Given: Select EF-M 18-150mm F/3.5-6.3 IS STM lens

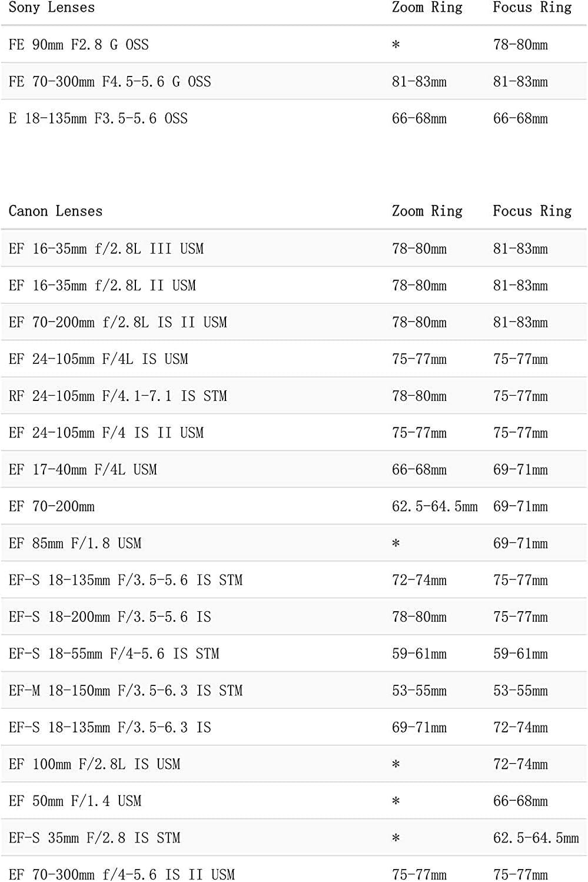Looking at the screenshot, I should point(125,690).
